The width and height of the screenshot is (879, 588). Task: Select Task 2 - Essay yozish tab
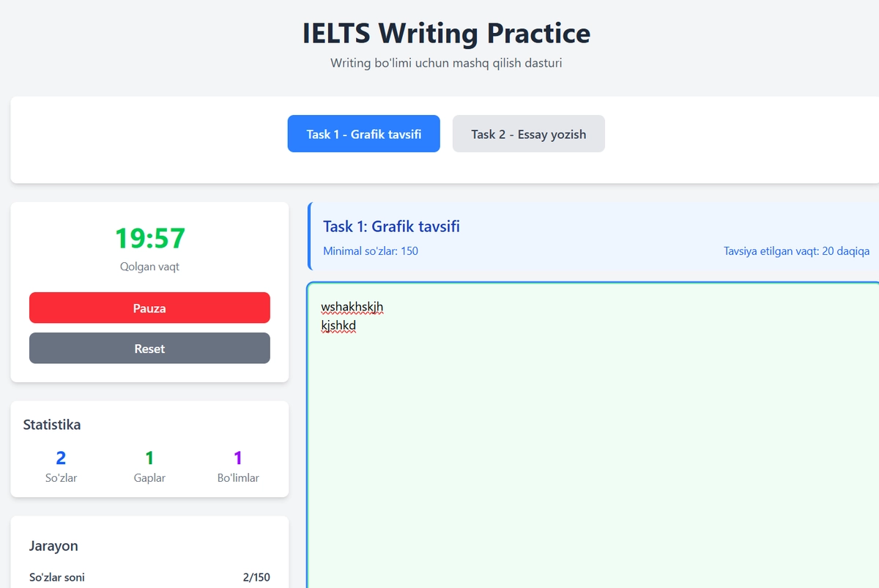(529, 134)
